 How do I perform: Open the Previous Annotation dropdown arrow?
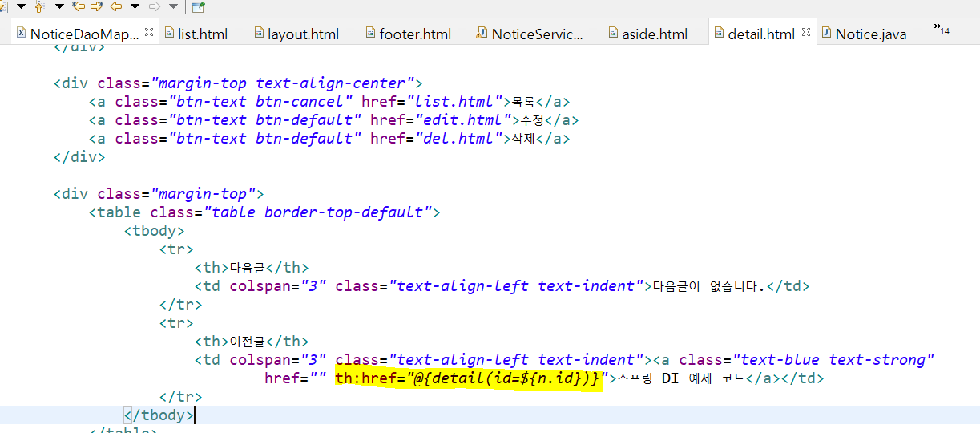[x=58, y=6]
